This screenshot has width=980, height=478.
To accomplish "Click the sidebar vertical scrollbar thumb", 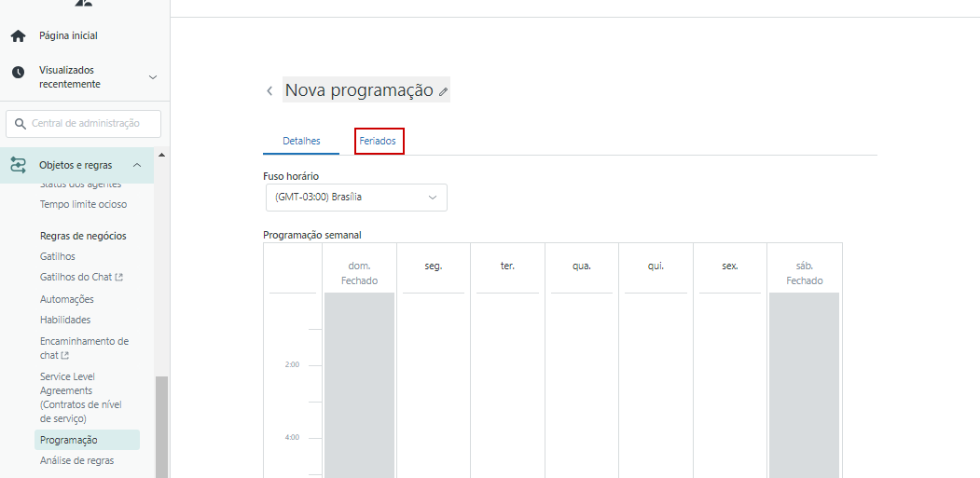I will tap(161, 424).
